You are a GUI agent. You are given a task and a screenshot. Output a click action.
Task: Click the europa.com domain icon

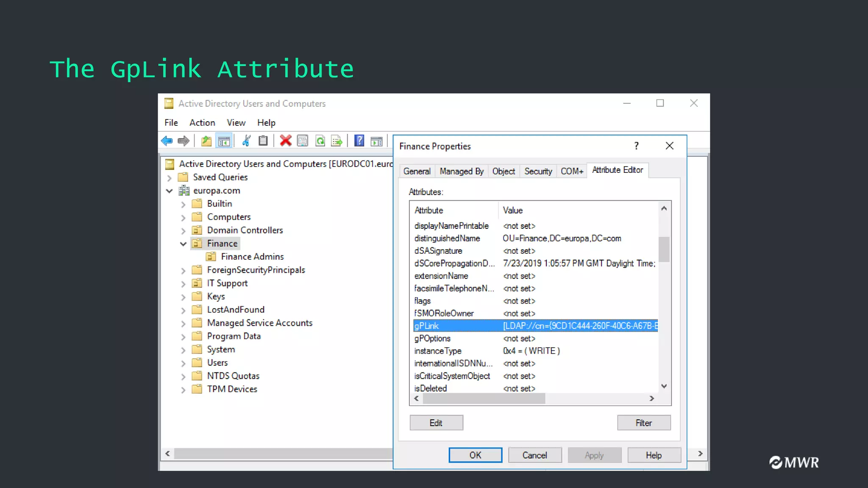184,191
